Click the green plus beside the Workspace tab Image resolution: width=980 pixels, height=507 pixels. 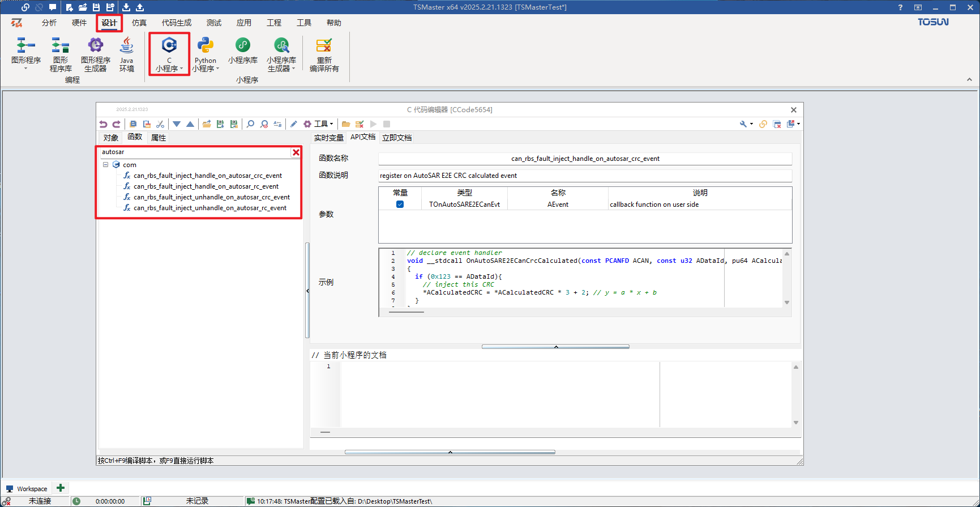click(x=61, y=488)
